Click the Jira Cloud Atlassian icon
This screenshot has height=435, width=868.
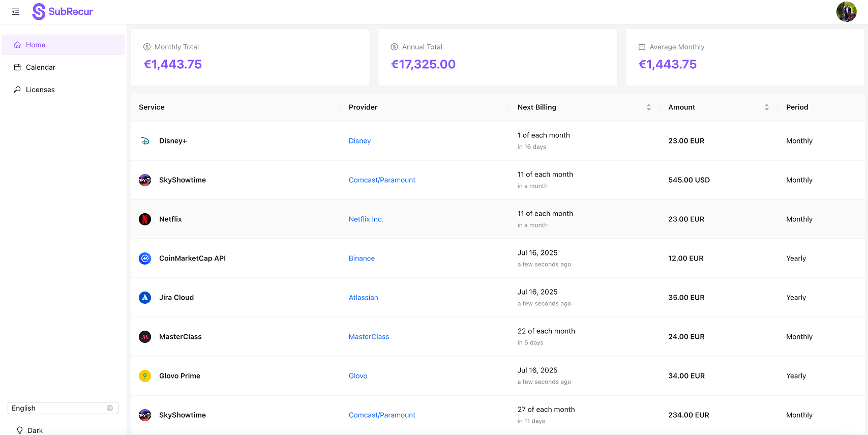[x=145, y=298]
